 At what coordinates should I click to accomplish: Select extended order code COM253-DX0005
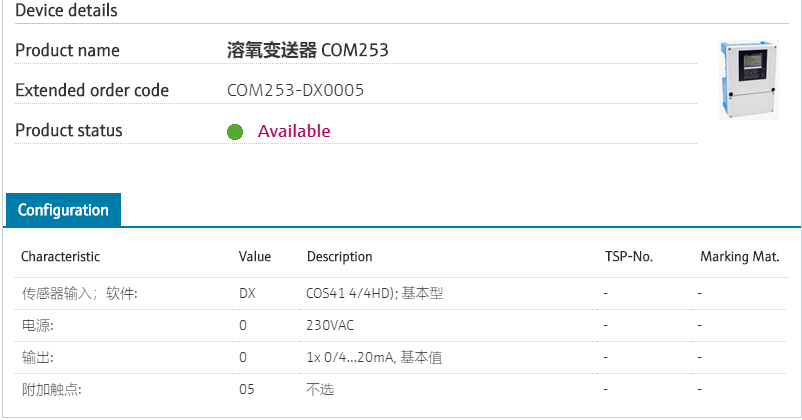coord(295,91)
